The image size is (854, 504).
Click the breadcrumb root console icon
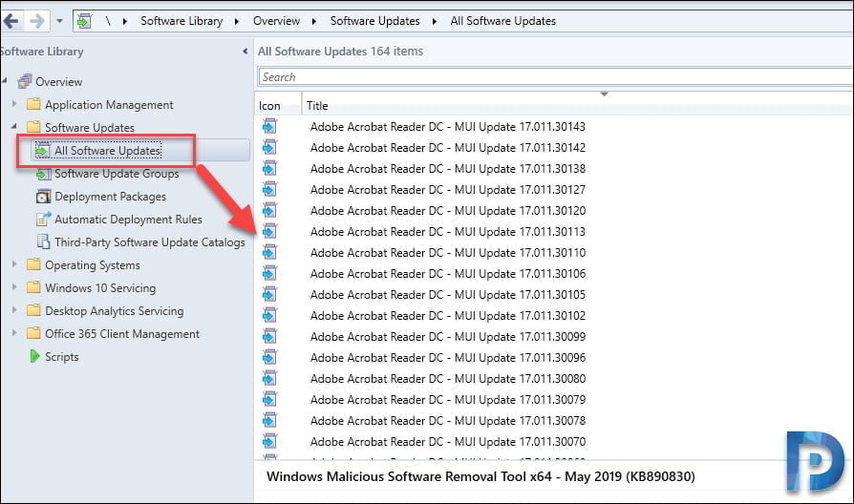click(x=84, y=21)
